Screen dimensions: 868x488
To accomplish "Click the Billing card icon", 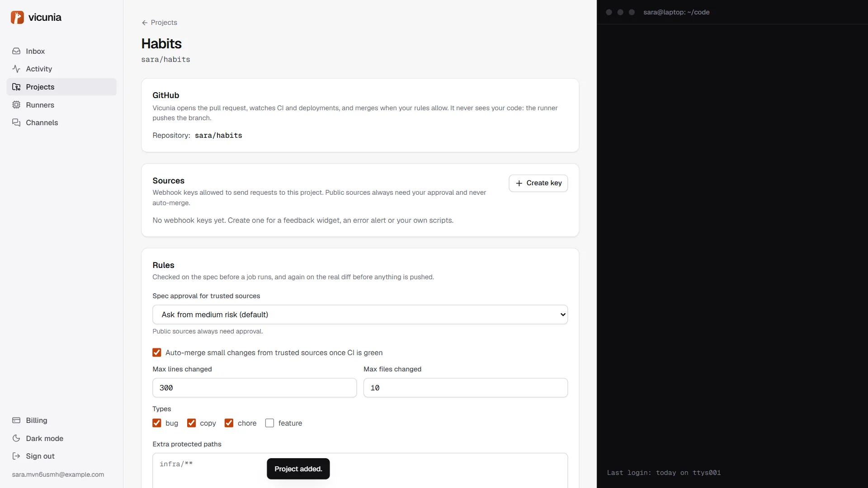I will pyautogui.click(x=16, y=420).
